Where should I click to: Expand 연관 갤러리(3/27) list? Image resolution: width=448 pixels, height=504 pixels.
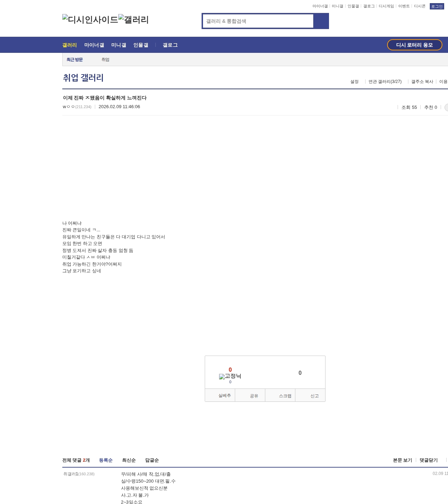(385, 82)
